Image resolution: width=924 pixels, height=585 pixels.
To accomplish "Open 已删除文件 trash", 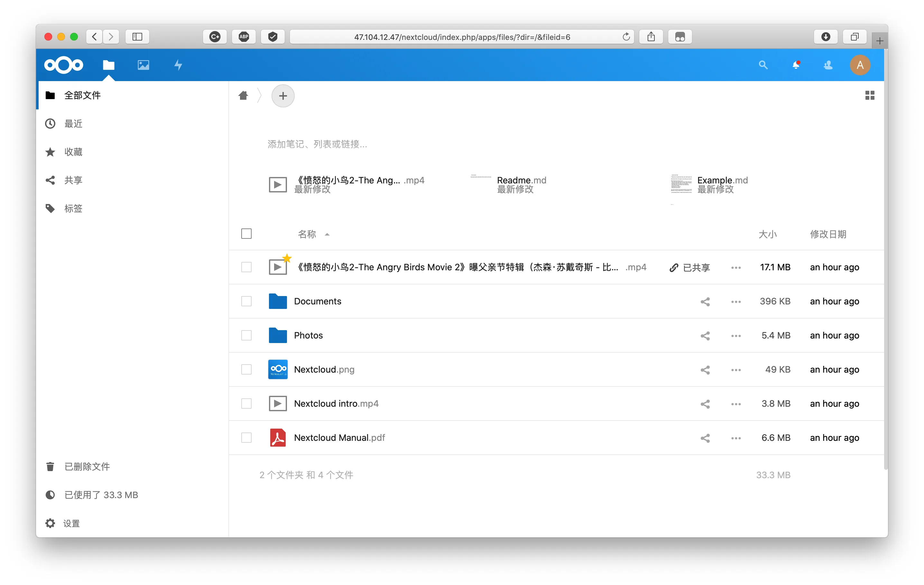I will [x=133, y=466].
